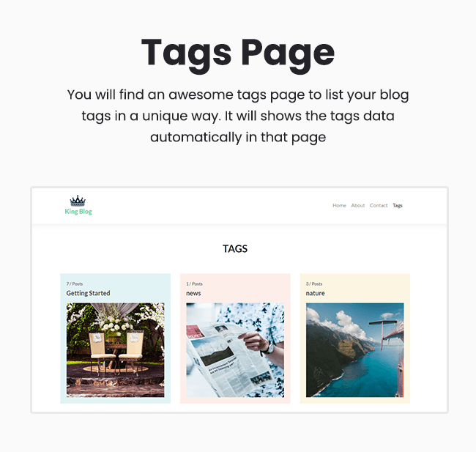Click the light blue Getting Started card
Screen dimensions: 476x452
coord(116,338)
